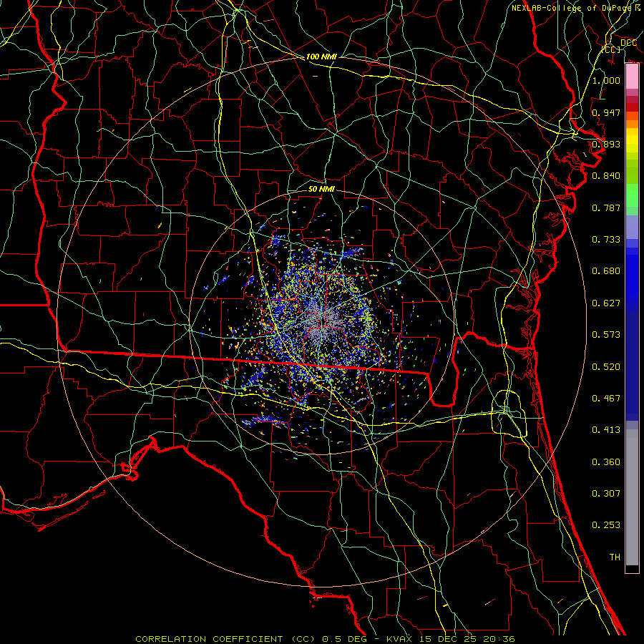
Task: Click the CORRELATION COEFFICIENT (CC) 0.5 DEG KVAX caption
Action: coord(326,639)
